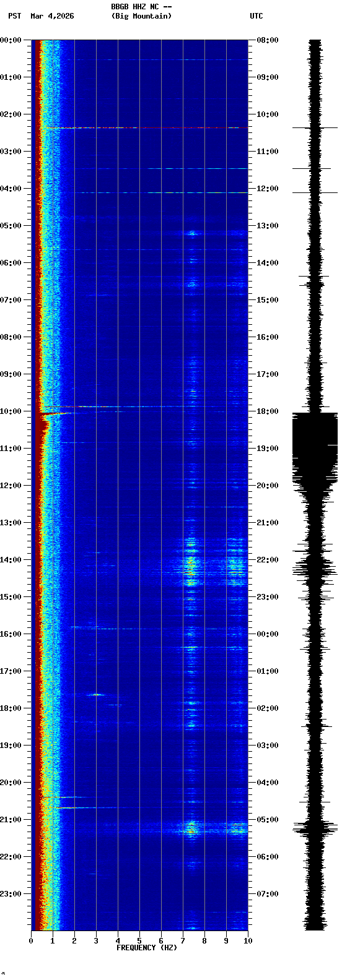Click the PST timezone label
The image size is (342, 980).
(14, 16)
